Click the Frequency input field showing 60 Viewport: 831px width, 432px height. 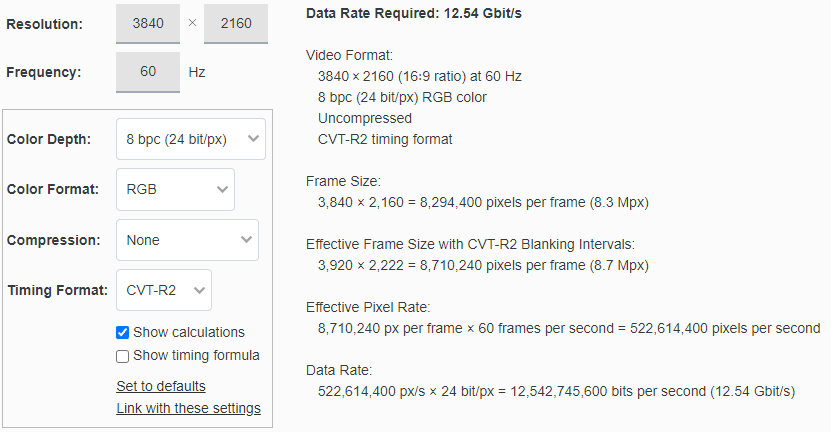[147, 72]
